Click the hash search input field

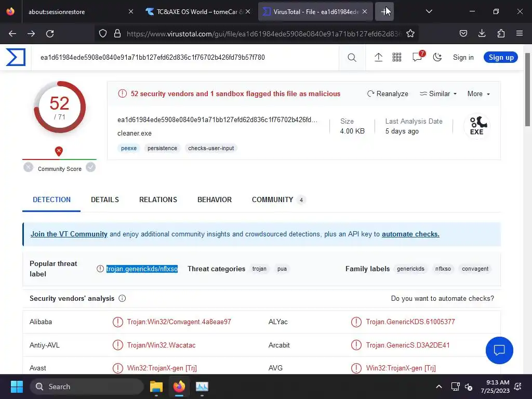185,57
